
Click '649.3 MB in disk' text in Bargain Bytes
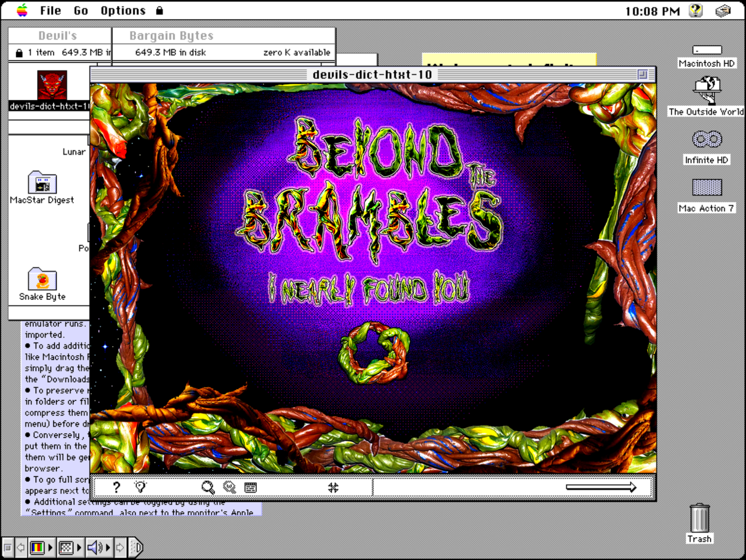point(170,52)
